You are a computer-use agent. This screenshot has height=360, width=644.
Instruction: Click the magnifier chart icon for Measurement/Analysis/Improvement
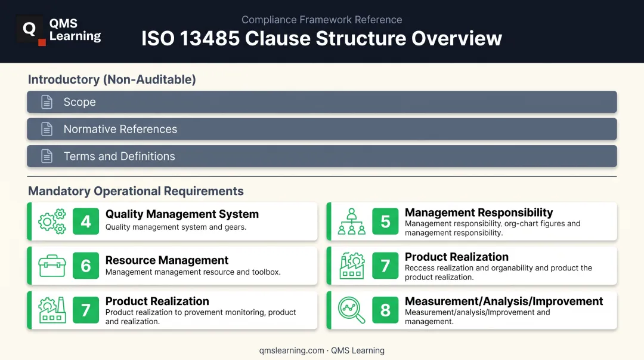[352, 310]
